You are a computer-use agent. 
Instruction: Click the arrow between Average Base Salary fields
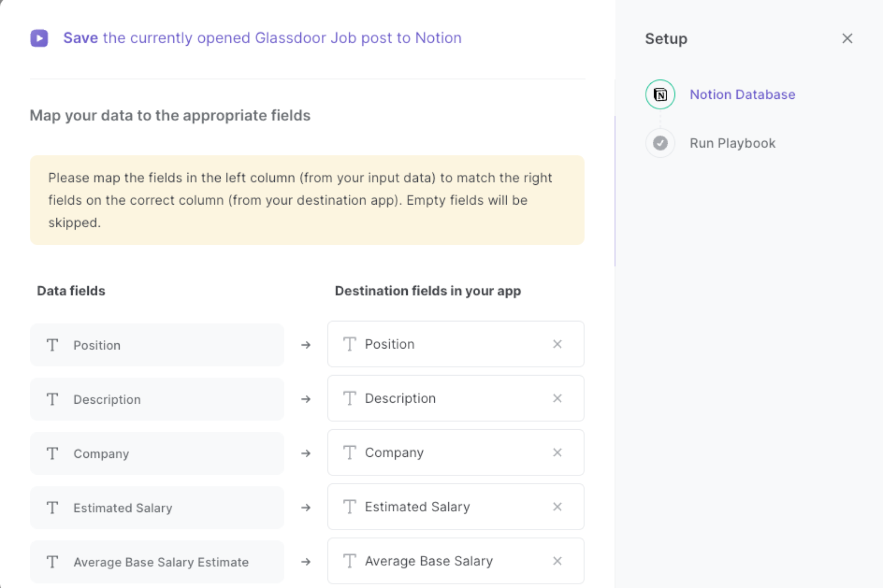[x=306, y=562]
